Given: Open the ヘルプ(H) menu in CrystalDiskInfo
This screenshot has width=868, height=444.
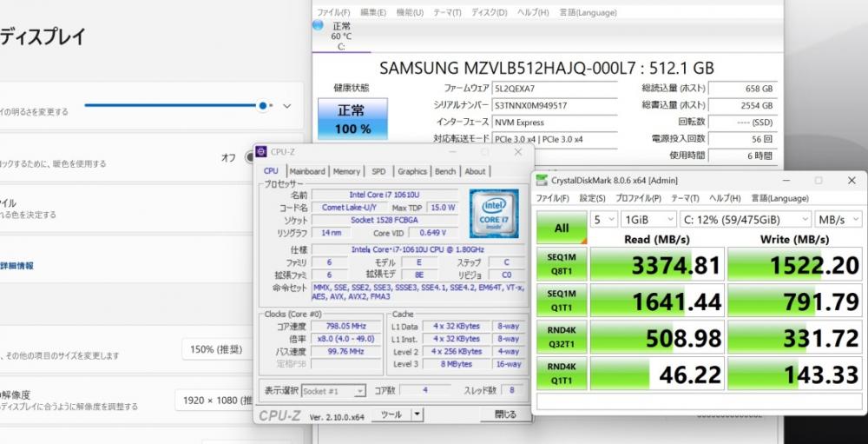Looking at the screenshot, I should 533,12.
